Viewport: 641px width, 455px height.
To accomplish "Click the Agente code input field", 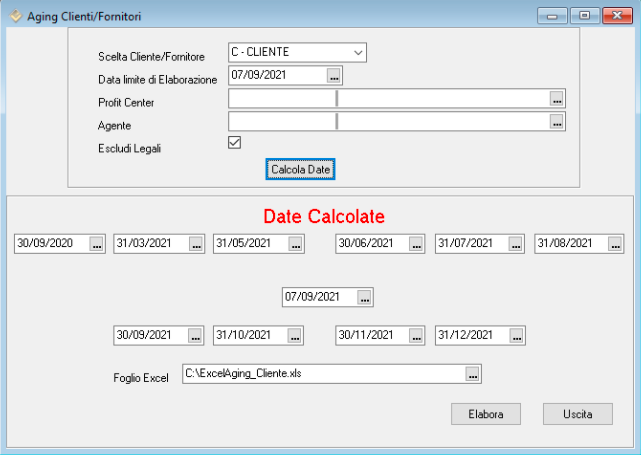I will pos(282,121).
